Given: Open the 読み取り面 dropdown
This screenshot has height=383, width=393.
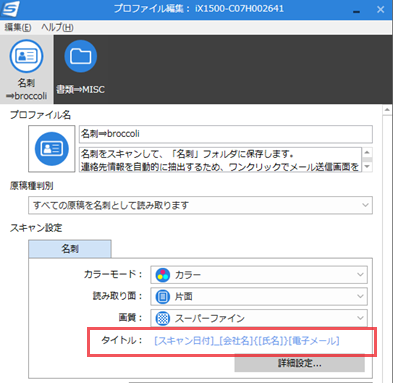Looking at the screenshot, I should (259, 296).
